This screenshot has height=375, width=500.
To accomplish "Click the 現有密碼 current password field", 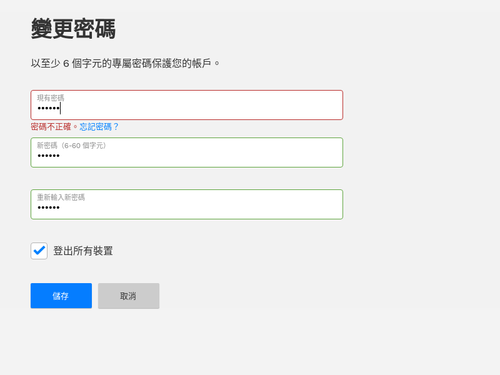I will pyautogui.click(x=187, y=105).
